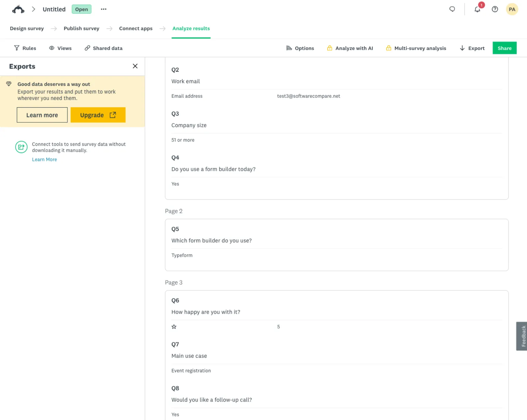Open the Options menu
The image size is (527, 420).
300,48
